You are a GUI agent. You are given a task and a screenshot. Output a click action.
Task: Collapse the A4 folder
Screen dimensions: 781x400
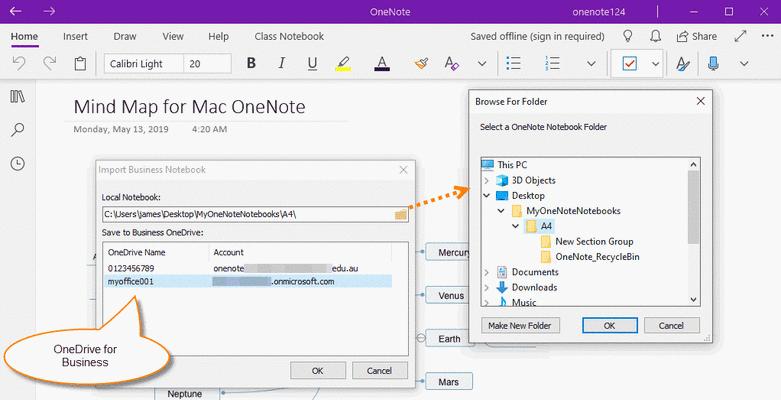516,226
